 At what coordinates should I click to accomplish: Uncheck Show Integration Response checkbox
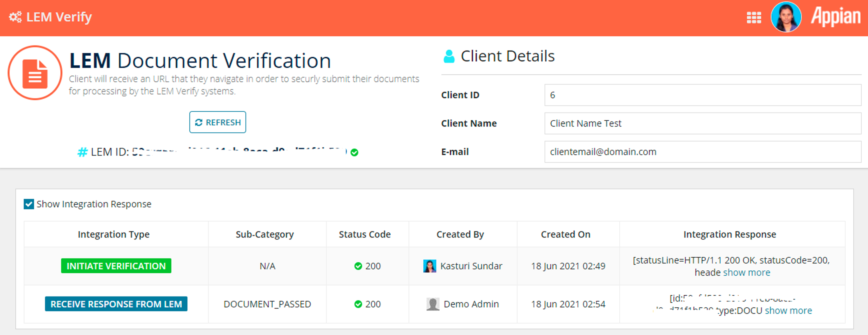tap(29, 204)
